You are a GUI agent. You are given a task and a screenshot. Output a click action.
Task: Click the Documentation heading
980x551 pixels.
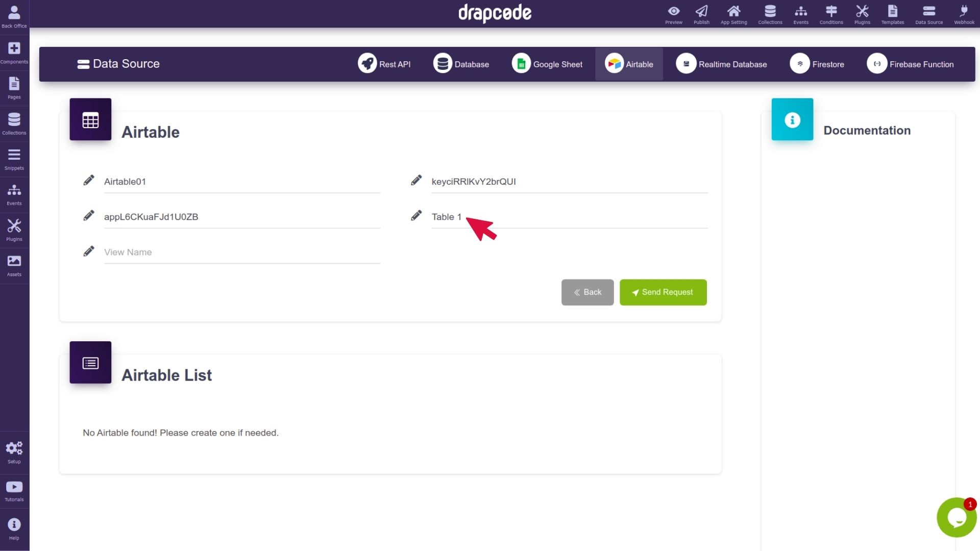(x=867, y=131)
